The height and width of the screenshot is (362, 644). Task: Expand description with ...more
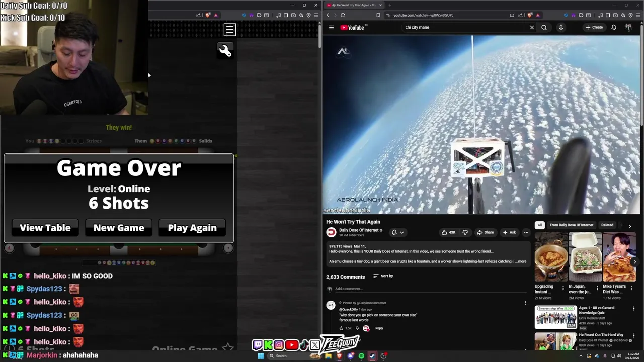521,261
